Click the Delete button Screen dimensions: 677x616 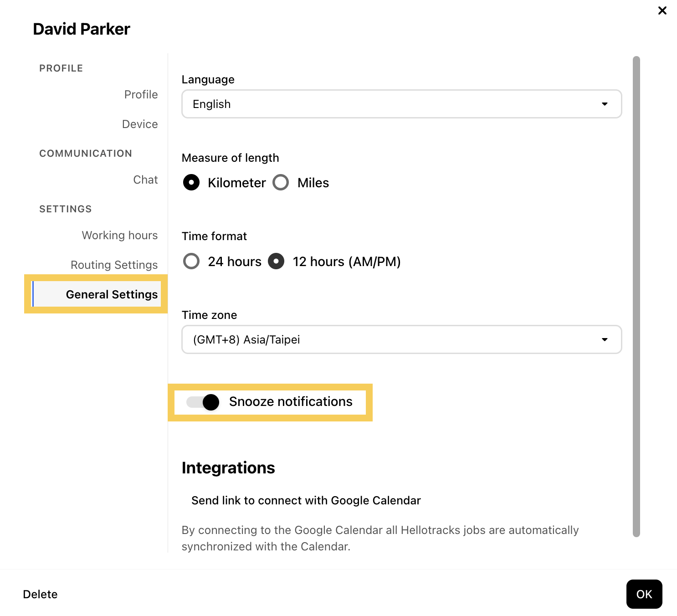(40, 595)
